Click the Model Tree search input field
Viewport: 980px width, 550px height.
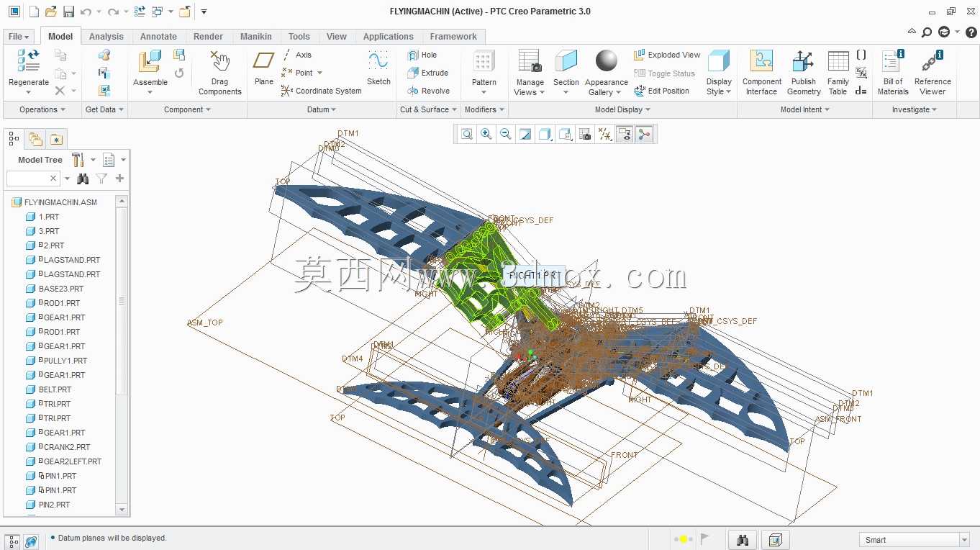pyautogui.click(x=33, y=179)
